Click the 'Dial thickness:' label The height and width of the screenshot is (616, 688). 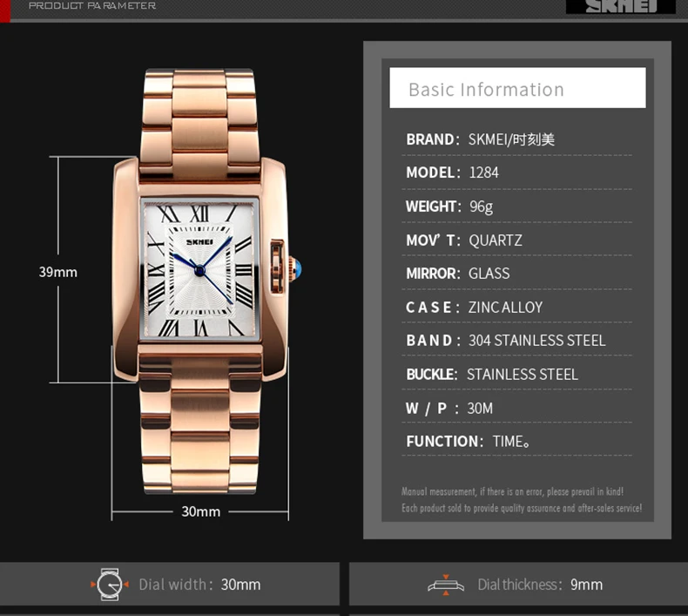click(520, 585)
